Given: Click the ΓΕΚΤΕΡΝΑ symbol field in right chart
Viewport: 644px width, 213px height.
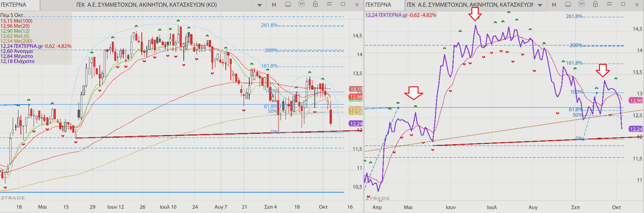Looking at the screenshot, I should click(384, 5).
